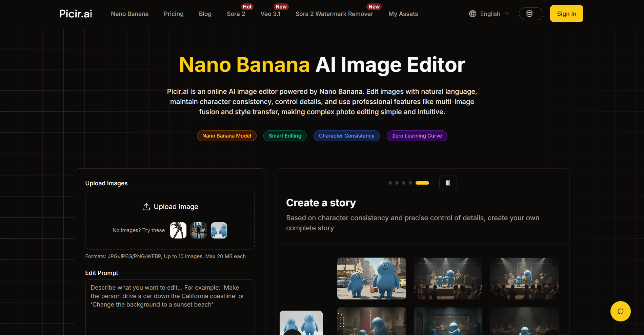Click the Upload Image button
644x335 pixels.
pyautogui.click(x=170, y=207)
